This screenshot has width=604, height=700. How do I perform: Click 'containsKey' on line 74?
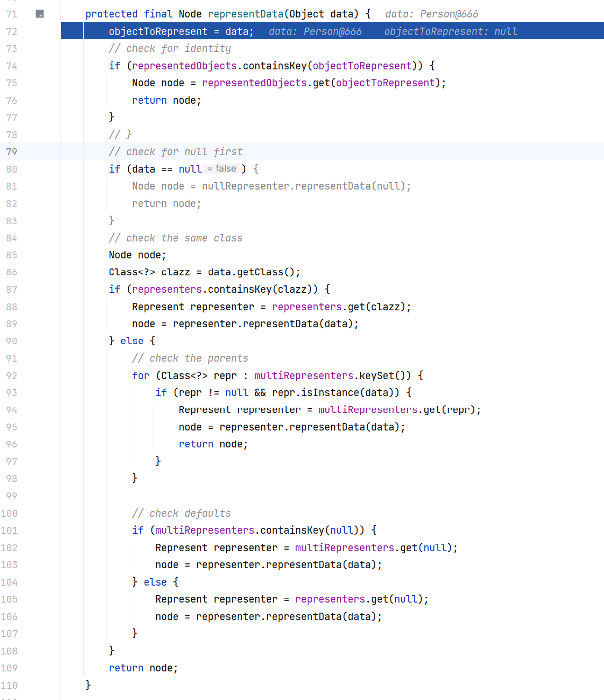pos(275,66)
